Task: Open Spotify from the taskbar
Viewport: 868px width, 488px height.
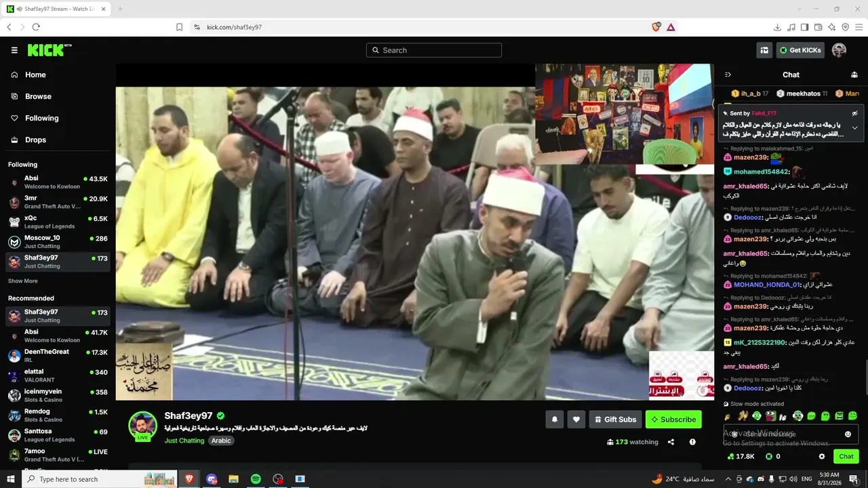Action: 256,479
